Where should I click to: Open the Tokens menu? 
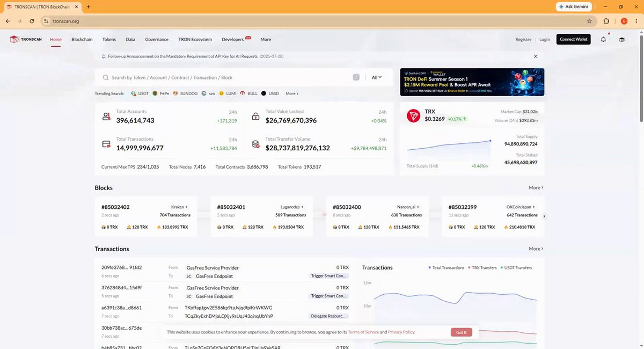click(109, 39)
